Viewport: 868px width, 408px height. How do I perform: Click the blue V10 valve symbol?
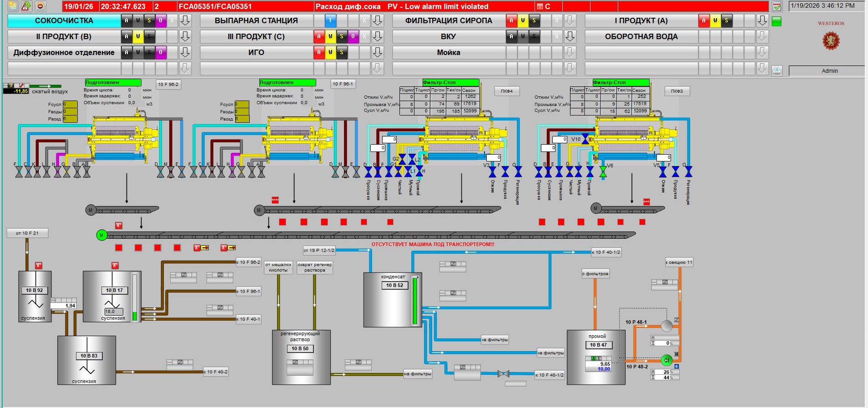(585, 139)
